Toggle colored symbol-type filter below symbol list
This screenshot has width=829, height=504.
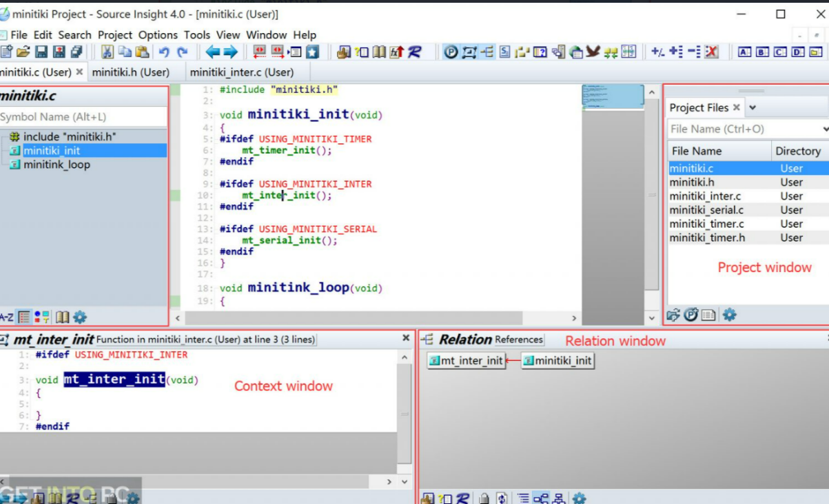tap(42, 317)
